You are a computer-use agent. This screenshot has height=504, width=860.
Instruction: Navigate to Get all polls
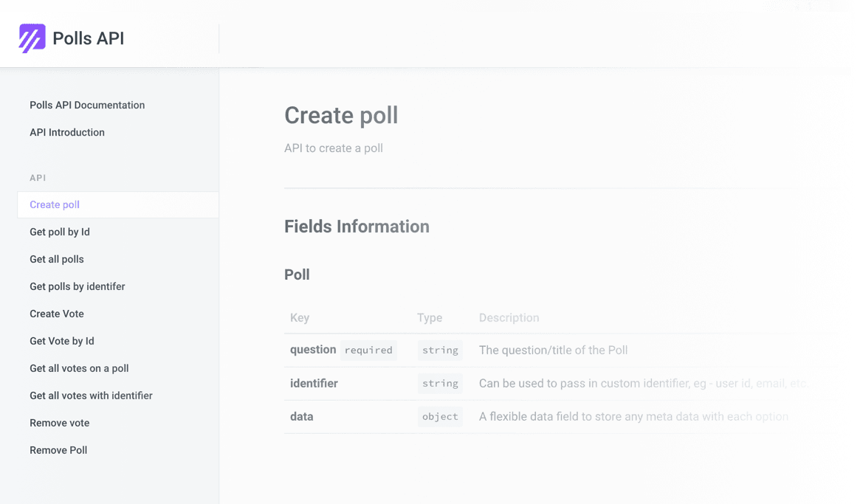click(x=57, y=259)
